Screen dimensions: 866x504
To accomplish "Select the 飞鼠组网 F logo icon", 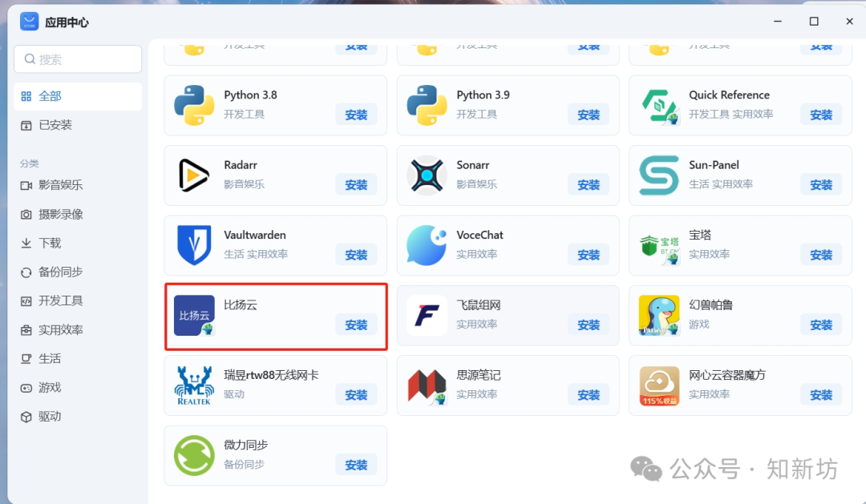I will pyautogui.click(x=427, y=315).
